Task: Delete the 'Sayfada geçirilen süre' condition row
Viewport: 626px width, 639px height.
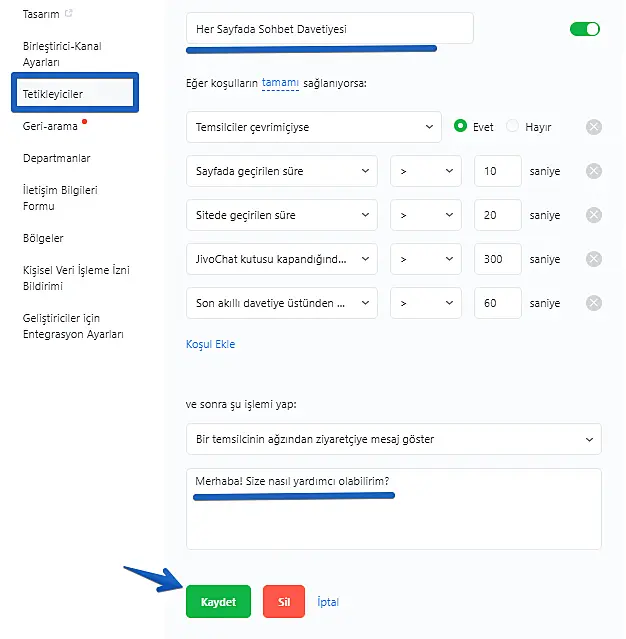Action: [593, 171]
